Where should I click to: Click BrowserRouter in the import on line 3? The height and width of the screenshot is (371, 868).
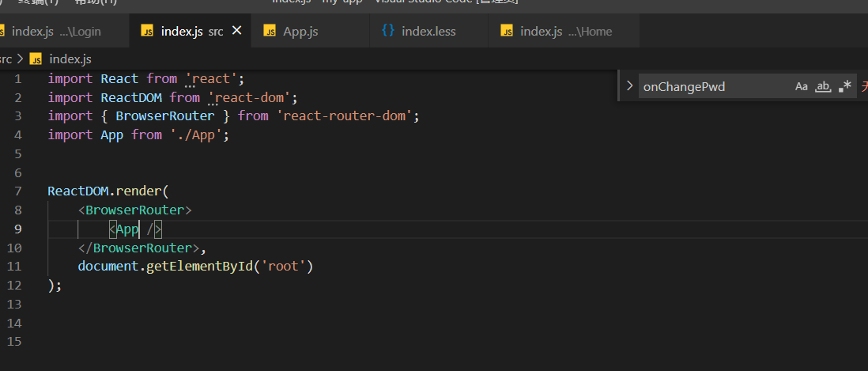tap(165, 116)
